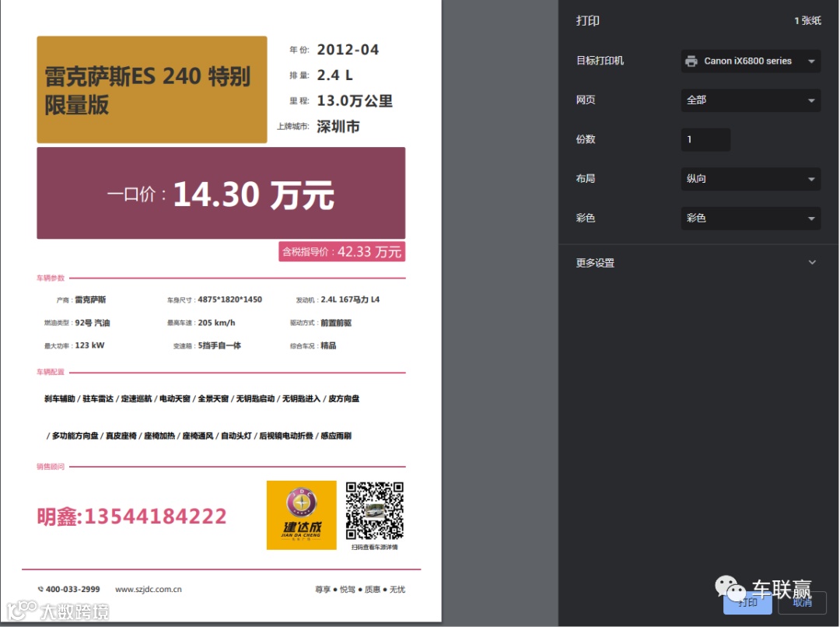Click the year value 2012-04

348,50
